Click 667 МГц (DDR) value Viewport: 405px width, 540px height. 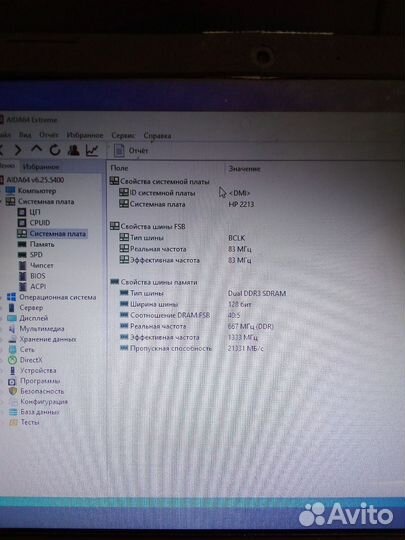tap(251, 326)
